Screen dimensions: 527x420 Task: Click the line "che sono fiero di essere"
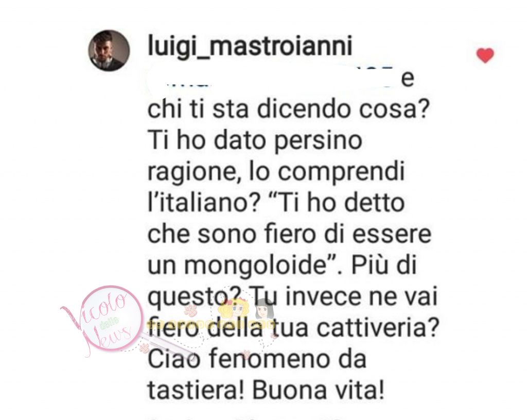coord(289,234)
